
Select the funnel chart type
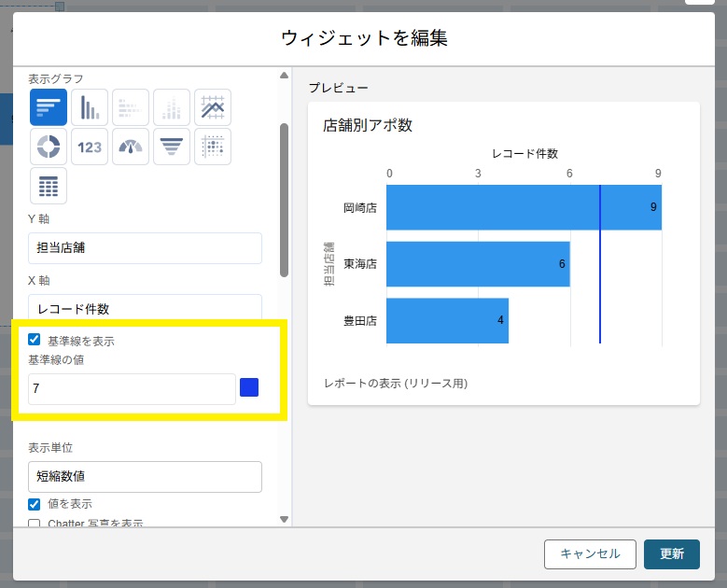(172, 147)
